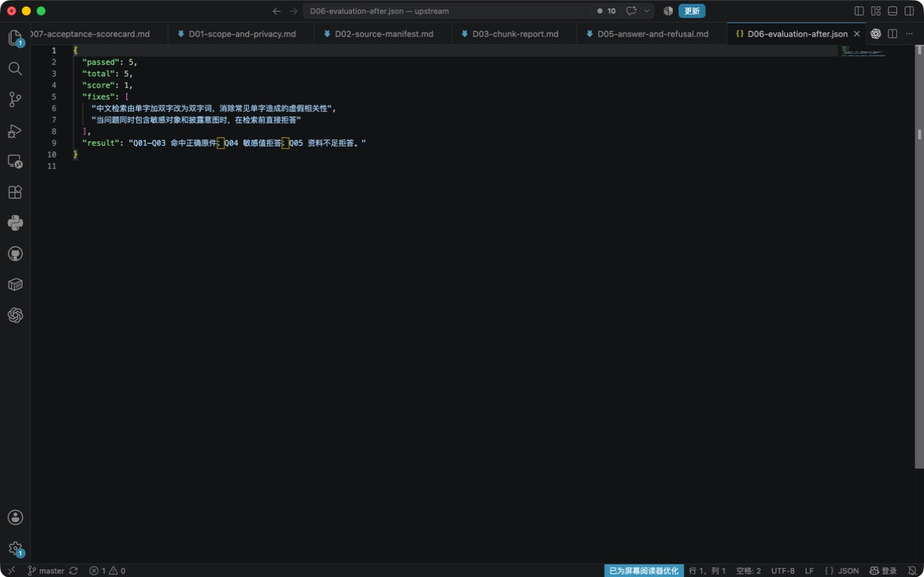The image size is (924, 577).
Task: Open the Accounts menu
Action: pos(15,518)
